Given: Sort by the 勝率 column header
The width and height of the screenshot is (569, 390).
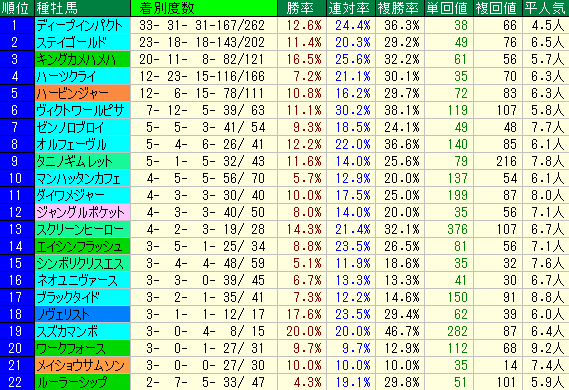Looking at the screenshot, I should pyautogui.click(x=302, y=8).
